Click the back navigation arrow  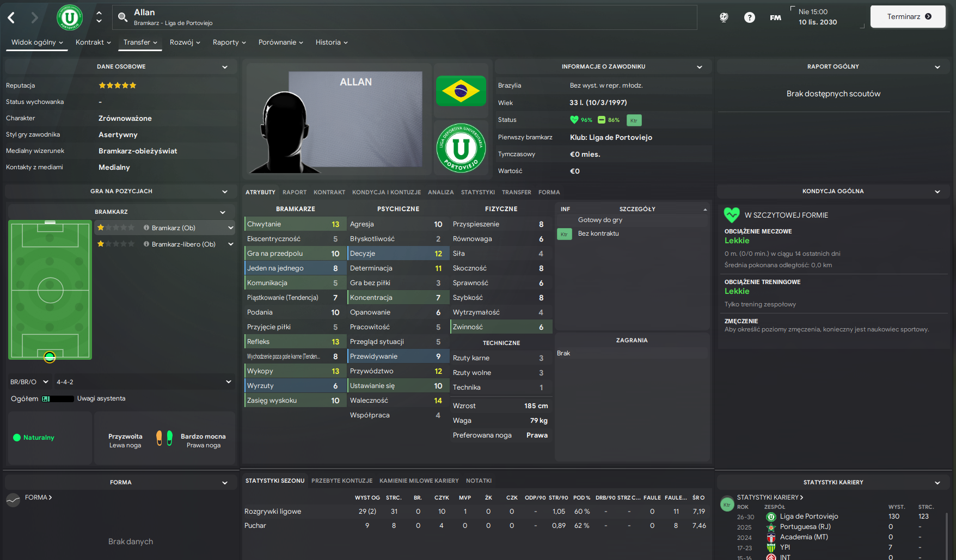coord(11,17)
